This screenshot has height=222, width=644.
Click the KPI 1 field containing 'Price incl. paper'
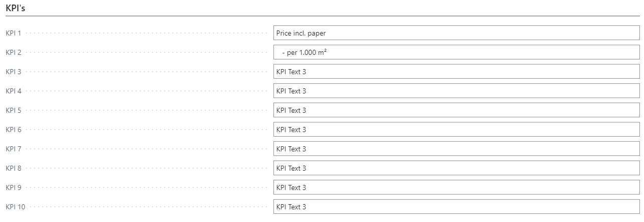[456, 33]
